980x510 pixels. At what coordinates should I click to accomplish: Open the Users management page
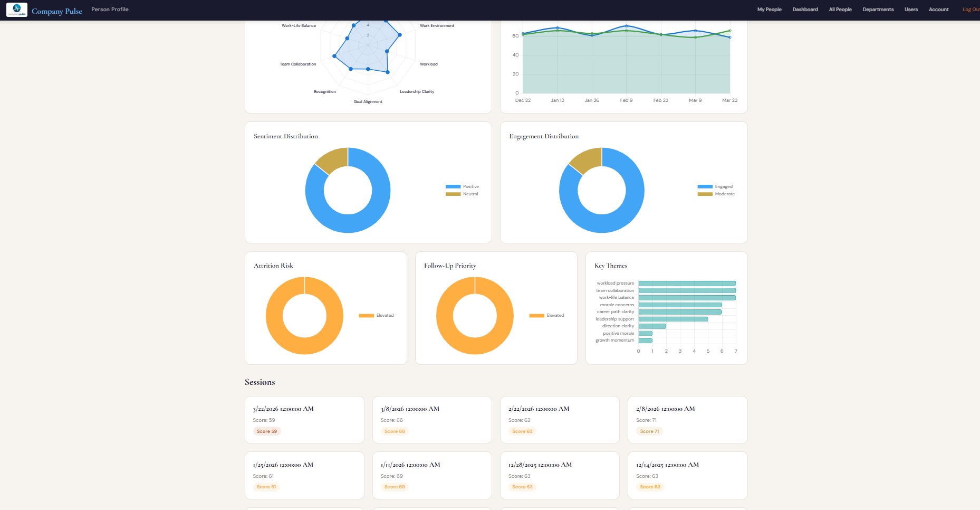[x=911, y=9]
